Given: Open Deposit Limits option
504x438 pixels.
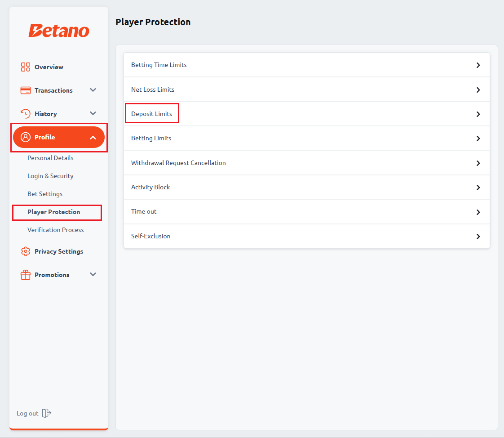Looking at the screenshot, I should [307, 114].
